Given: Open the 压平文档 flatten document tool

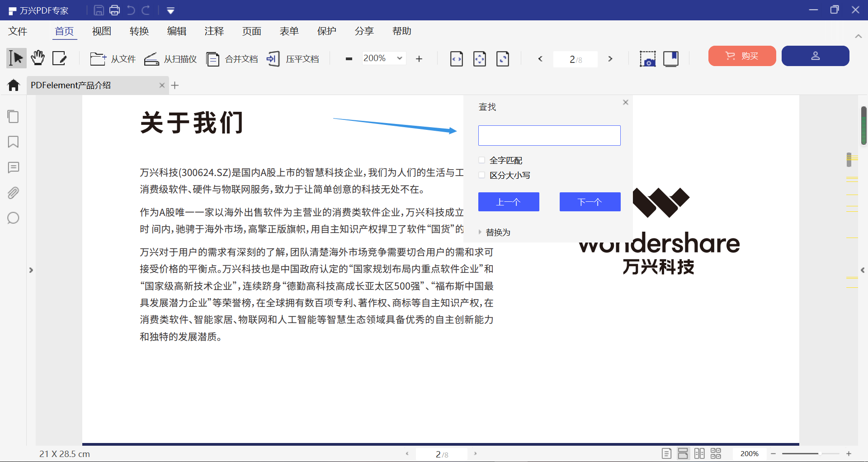Looking at the screenshot, I should pos(293,59).
